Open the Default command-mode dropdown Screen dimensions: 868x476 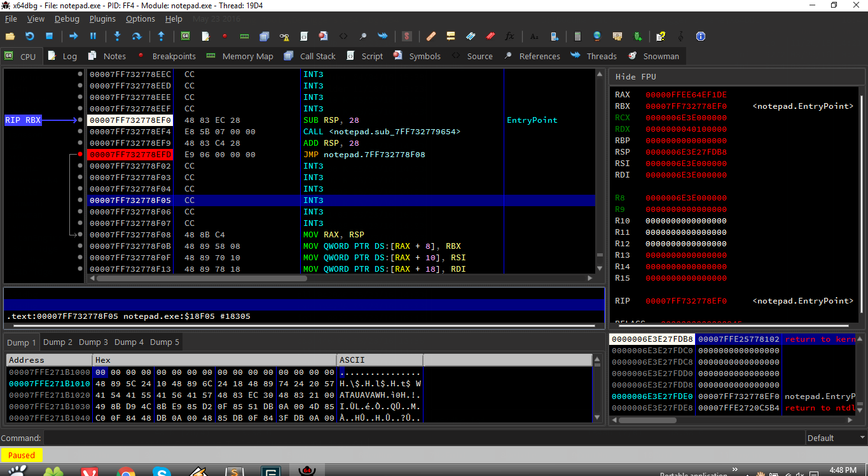[835, 438]
